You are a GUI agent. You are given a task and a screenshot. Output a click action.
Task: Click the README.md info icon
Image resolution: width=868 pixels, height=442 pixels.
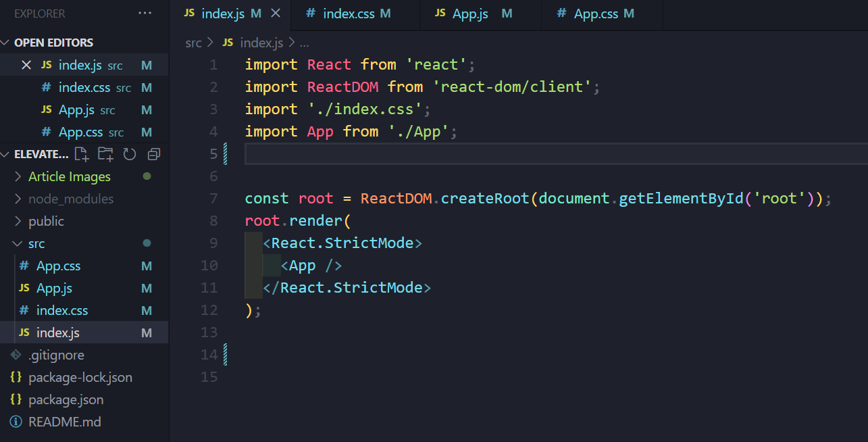coord(17,422)
